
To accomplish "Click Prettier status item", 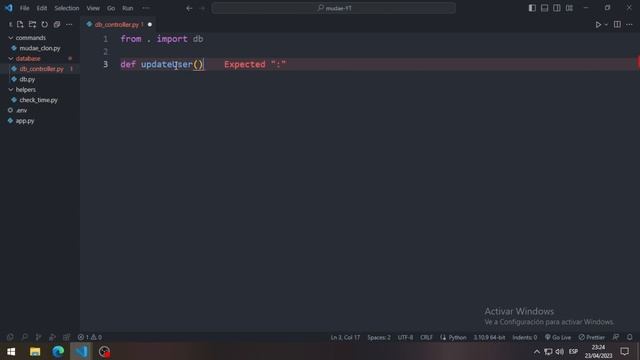I will click(591, 338).
